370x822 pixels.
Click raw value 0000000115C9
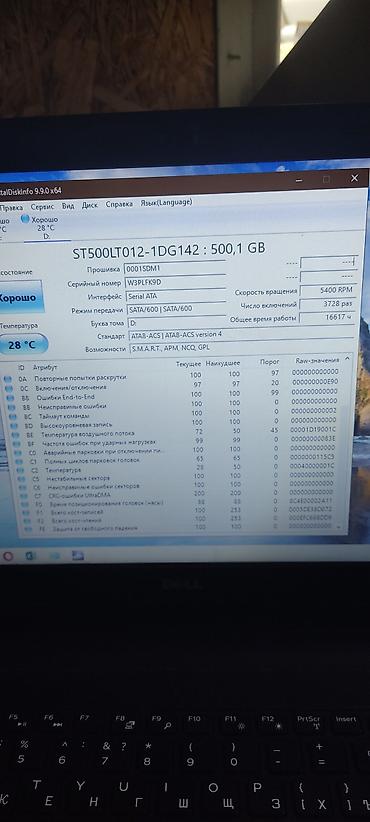(x=312, y=457)
